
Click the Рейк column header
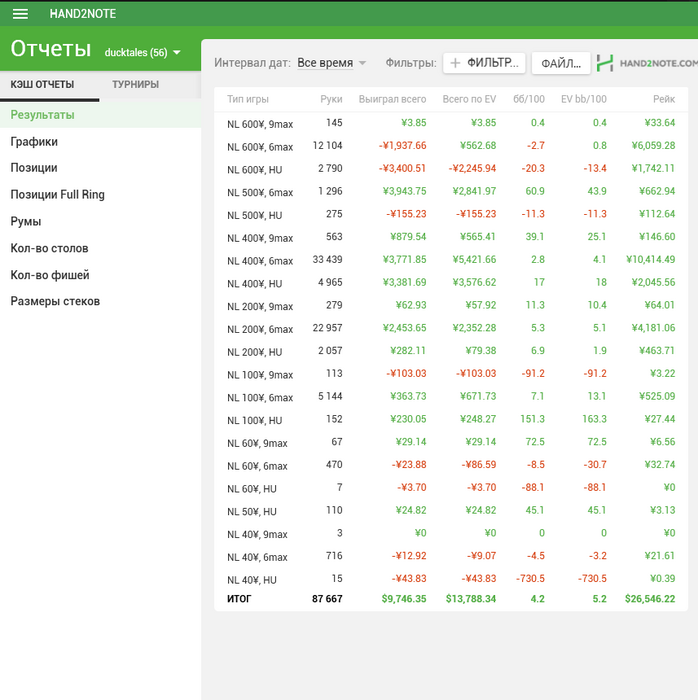click(664, 99)
